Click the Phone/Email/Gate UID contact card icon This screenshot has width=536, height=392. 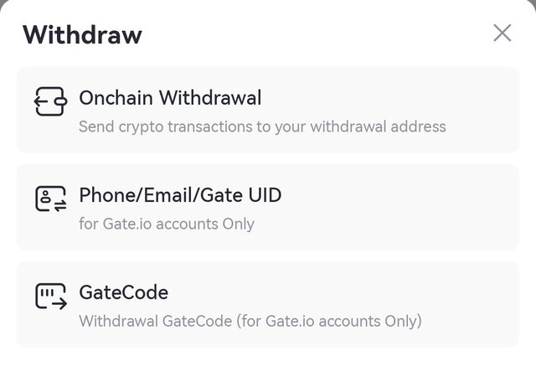[x=51, y=199]
